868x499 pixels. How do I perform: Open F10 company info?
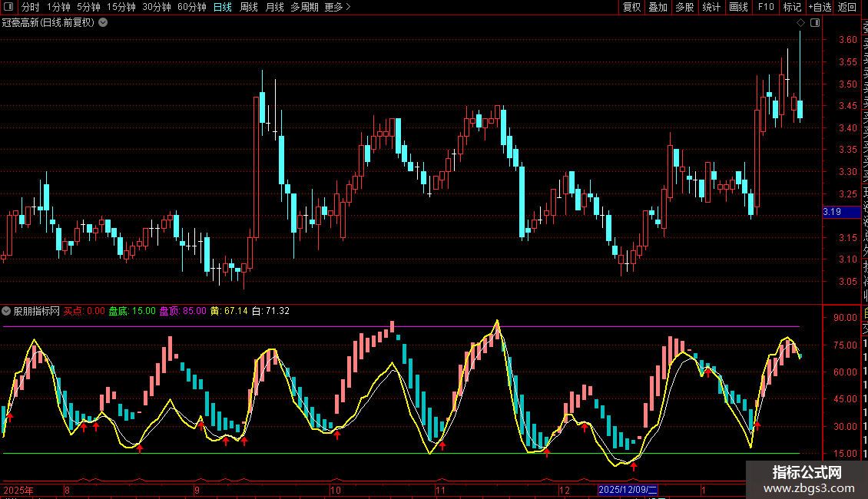766,7
